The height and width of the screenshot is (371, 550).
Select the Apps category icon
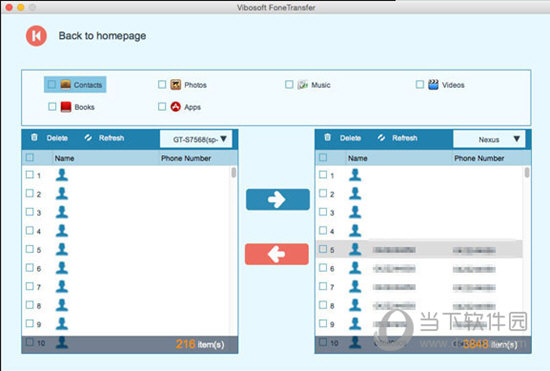point(175,107)
